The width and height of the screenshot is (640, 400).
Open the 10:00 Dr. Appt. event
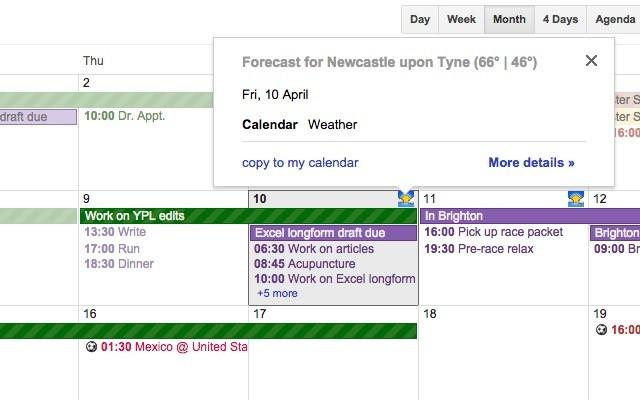[125, 116]
